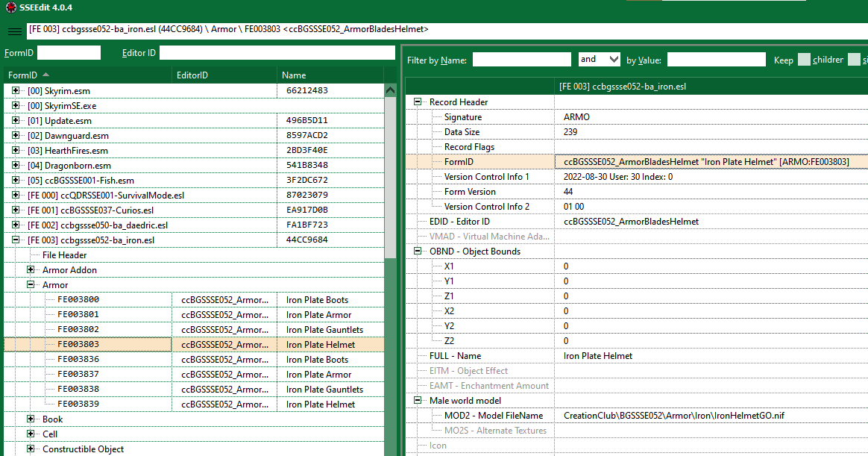Collapse the Male world model section
Screen dimensions: 868x456
(x=418, y=400)
